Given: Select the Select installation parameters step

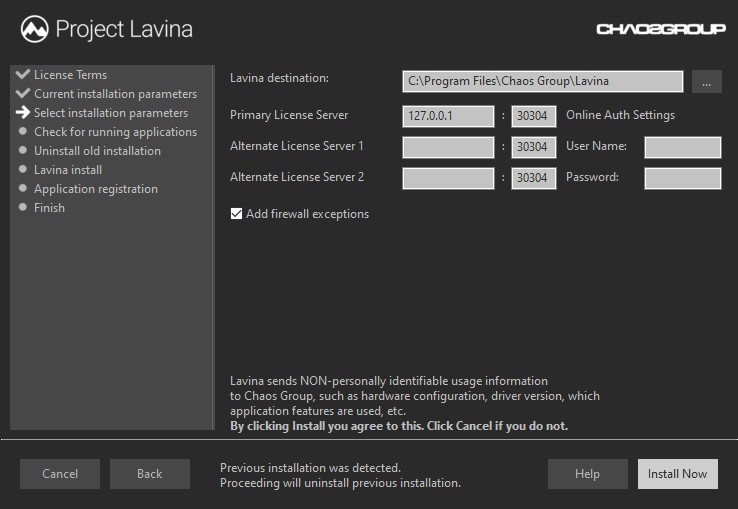Looking at the screenshot, I should [111, 113].
